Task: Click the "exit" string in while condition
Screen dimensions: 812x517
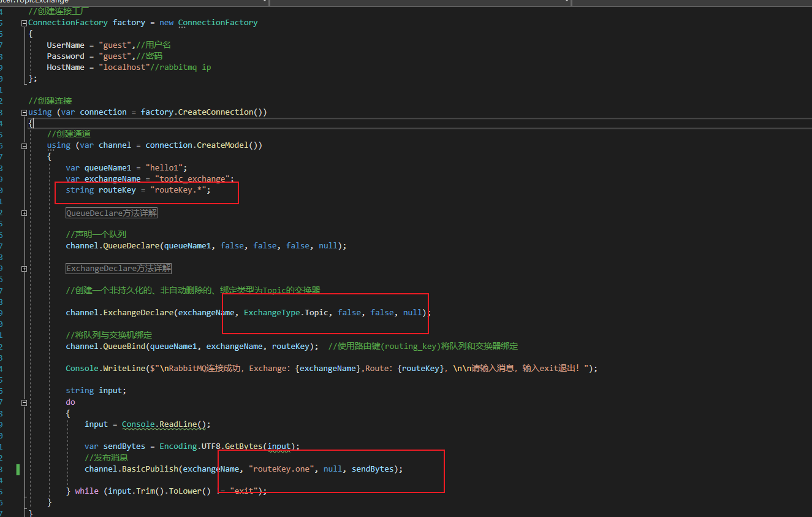Action: pos(244,491)
